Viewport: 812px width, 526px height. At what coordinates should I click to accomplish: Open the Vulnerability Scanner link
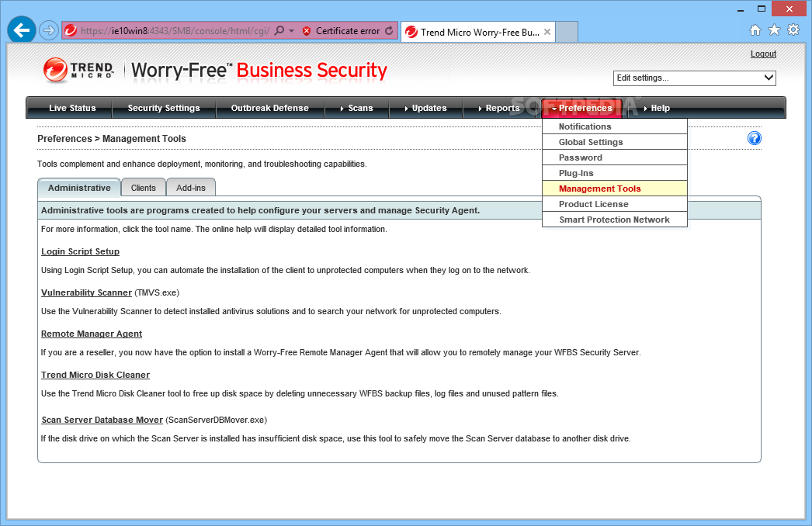(86, 292)
